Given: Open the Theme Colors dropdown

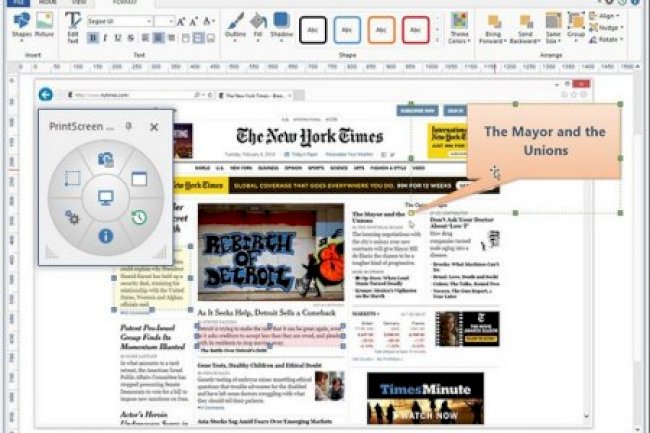Looking at the screenshot, I should pyautogui.click(x=459, y=28).
